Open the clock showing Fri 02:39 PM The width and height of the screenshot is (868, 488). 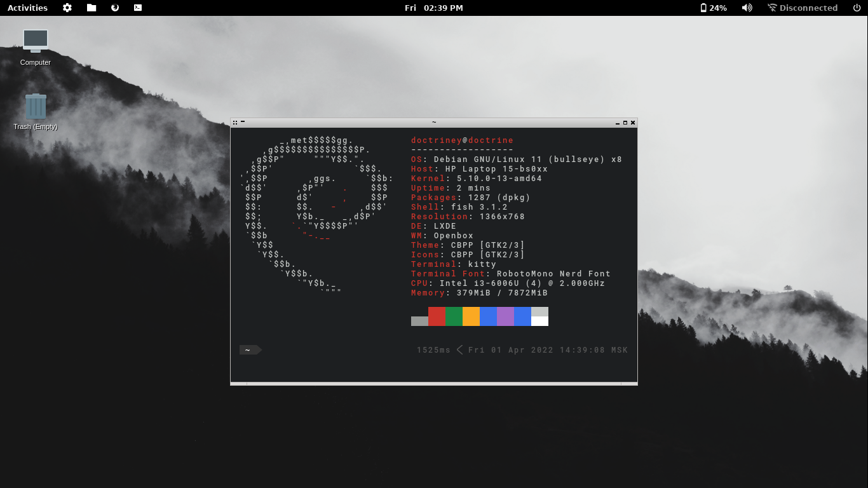click(433, 8)
